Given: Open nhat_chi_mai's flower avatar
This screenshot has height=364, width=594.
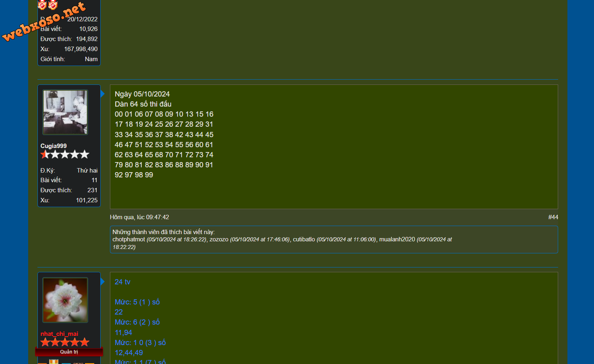Looking at the screenshot, I should [65, 300].
